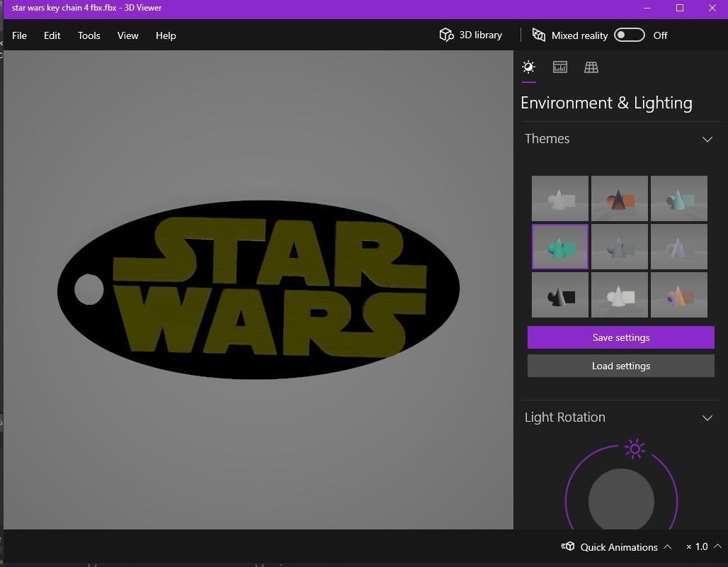This screenshot has height=567, width=728.
Task: Open the Edit menu
Action: [52, 35]
